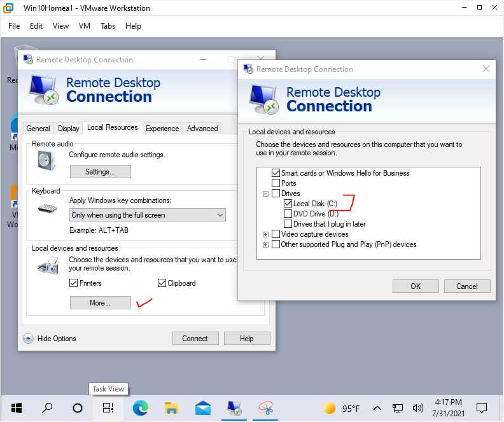Open Mail app from taskbar
This screenshot has height=422, width=504.
coord(203,408)
